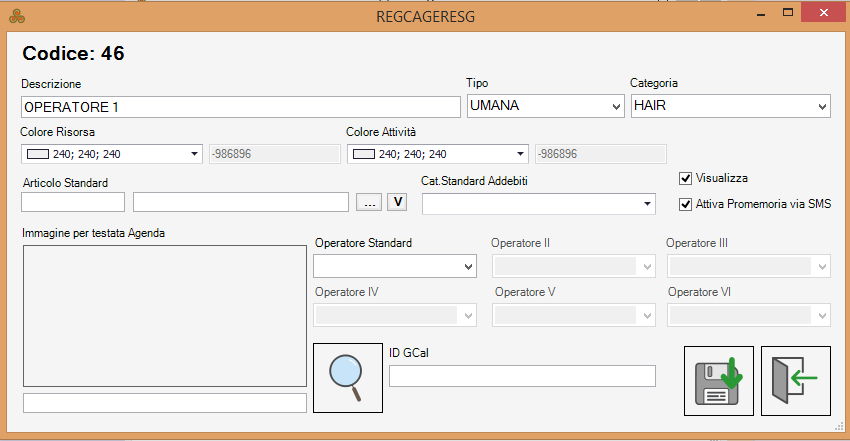Open the Colore Risorsa color picker
This screenshot has height=441, width=850.
pos(111,154)
